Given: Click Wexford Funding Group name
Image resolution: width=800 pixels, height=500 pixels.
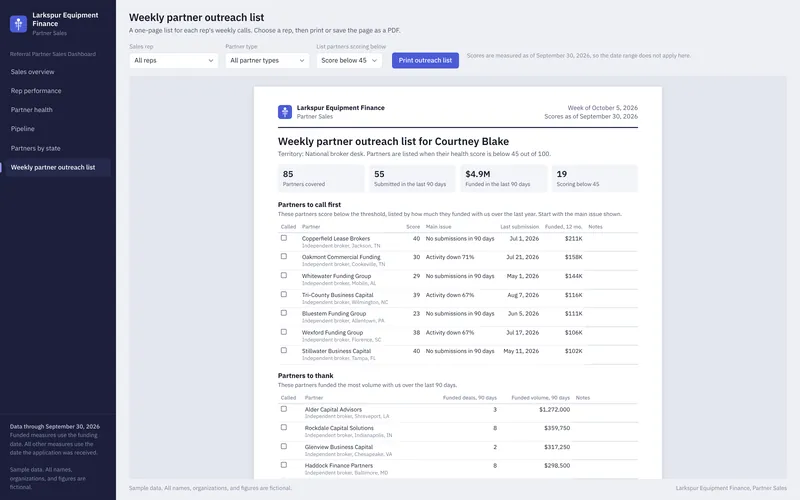Looking at the screenshot, I should pos(332,333).
